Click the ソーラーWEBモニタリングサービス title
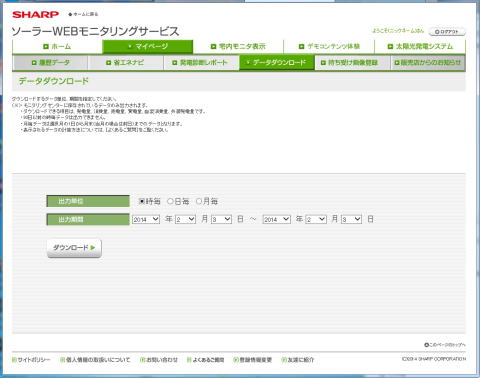This screenshot has width=480, height=378. [96, 31]
